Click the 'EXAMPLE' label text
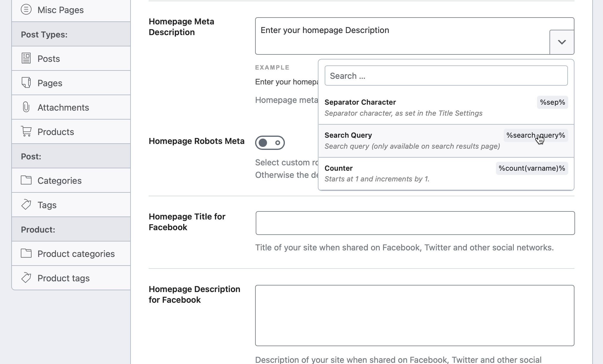The height and width of the screenshot is (364, 603). click(x=272, y=68)
